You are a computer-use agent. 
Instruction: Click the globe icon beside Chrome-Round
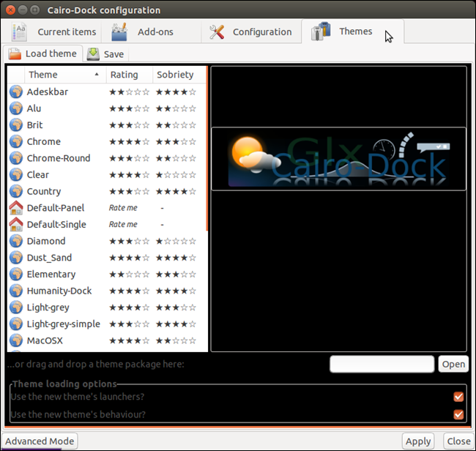click(16, 158)
